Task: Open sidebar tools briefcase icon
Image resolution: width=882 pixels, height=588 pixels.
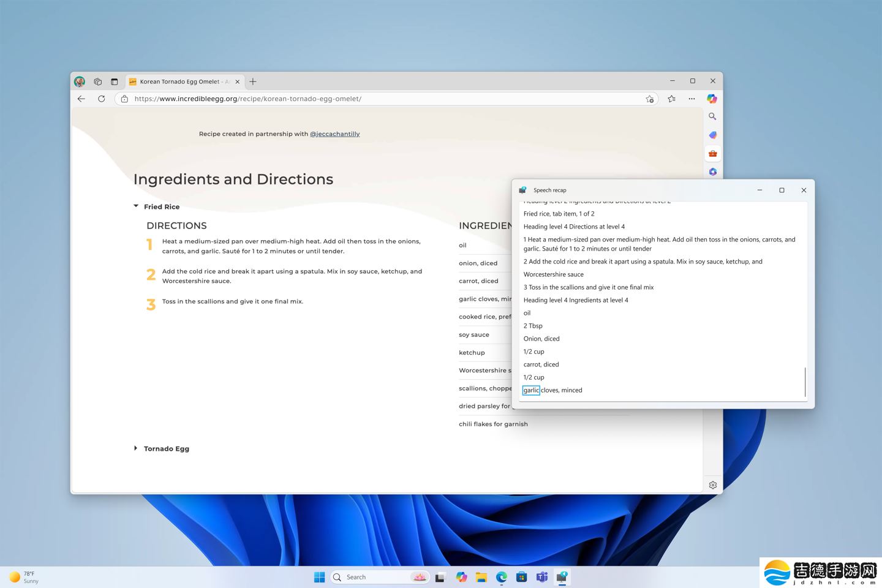Action: (712, 154)
